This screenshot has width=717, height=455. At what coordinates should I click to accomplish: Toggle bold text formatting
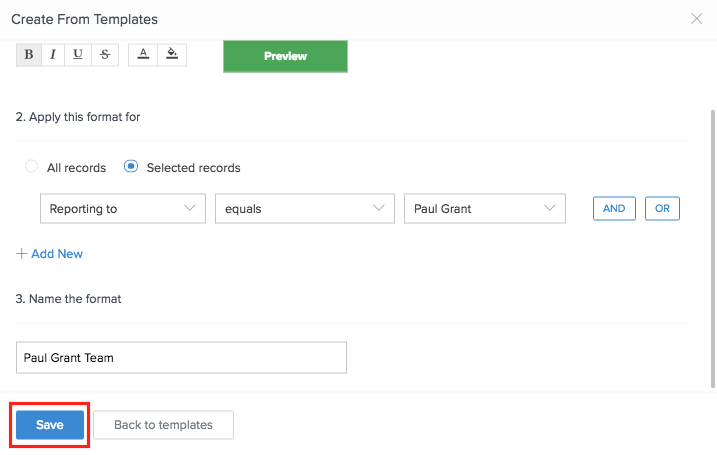tap(28, 54)
